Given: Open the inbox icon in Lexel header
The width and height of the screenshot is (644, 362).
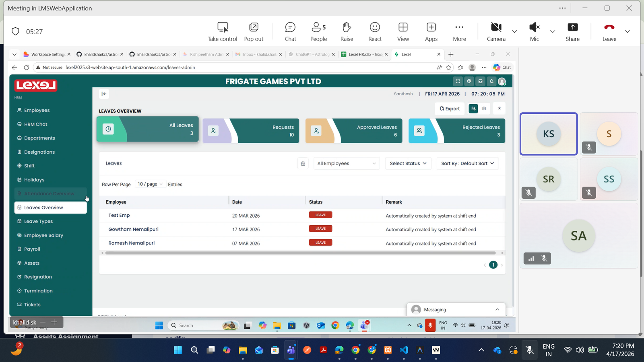Looking at the screenshot, I should coord(480,81).
